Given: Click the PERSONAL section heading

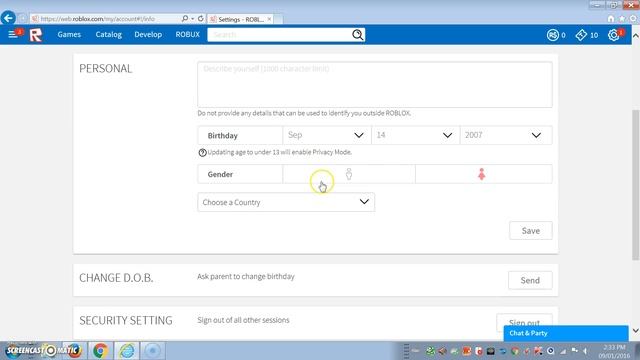Looking at the screenshot, I should (x=106, y=69).
